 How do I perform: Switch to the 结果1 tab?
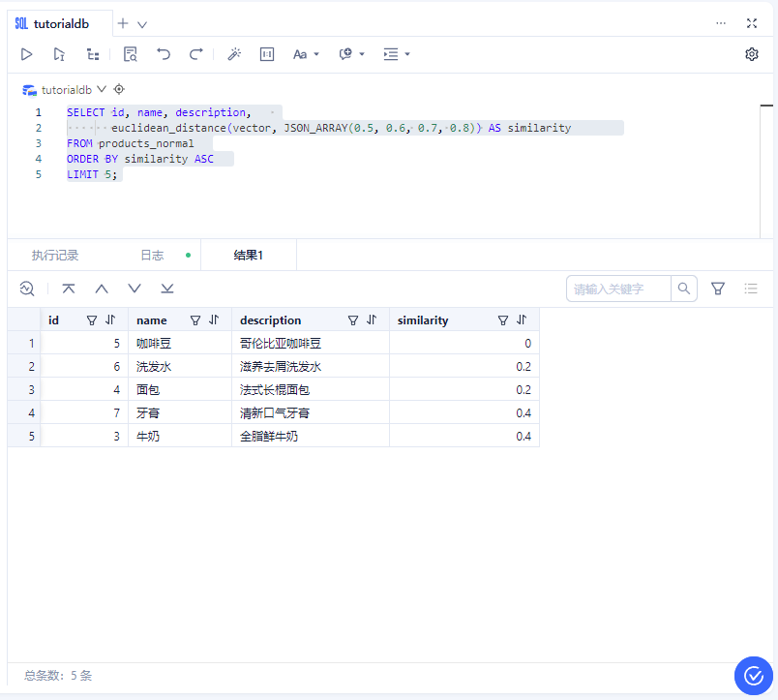tap(248, 256)
